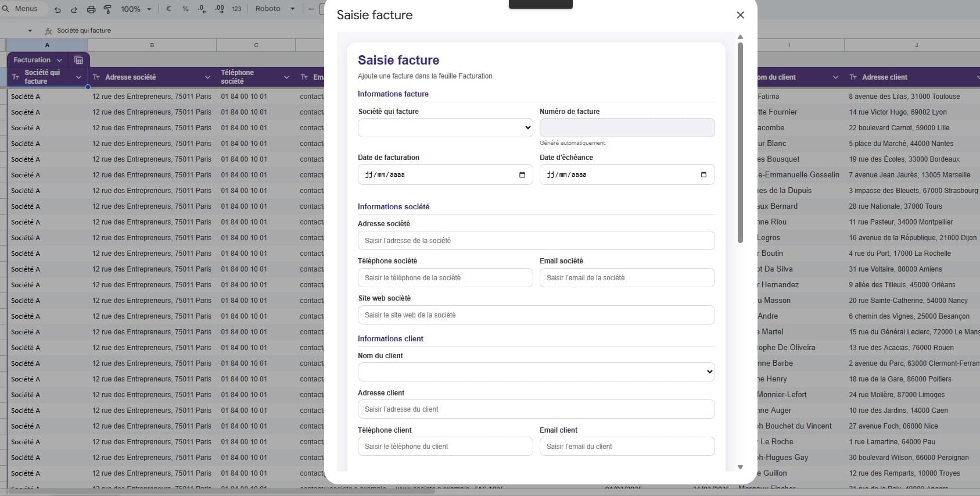
Task: Click the dialog scrollbar down arrow
Action: 740,467
